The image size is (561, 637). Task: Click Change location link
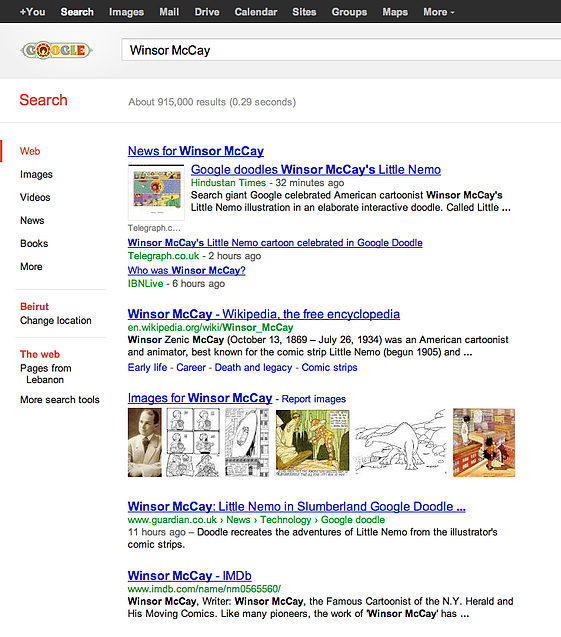(x=56, y=321)
